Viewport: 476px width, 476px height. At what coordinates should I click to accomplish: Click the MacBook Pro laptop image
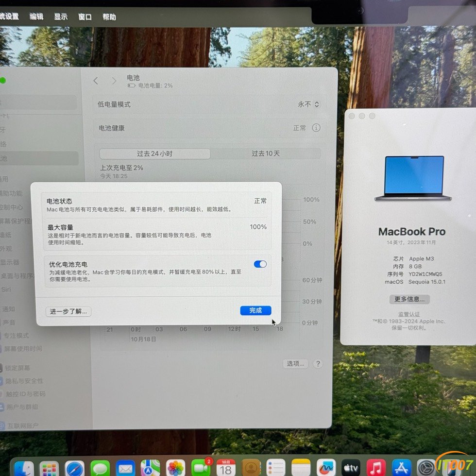click(x=413, y=178)
